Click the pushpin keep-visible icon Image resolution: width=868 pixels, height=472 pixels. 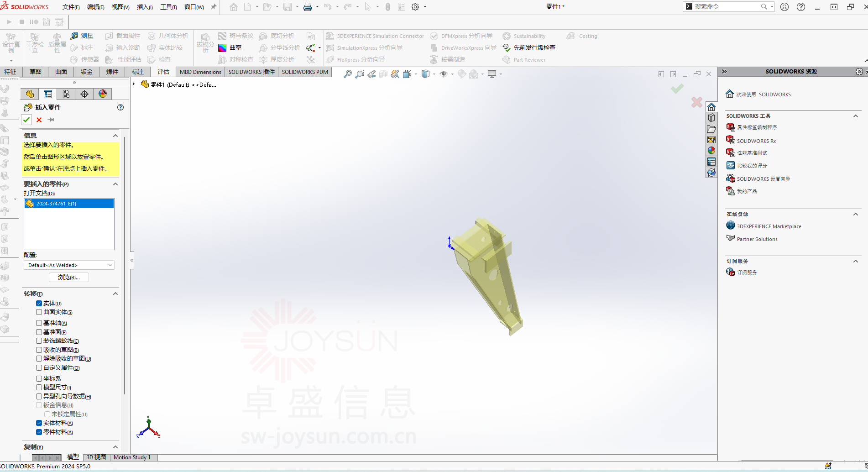pos(51,120)
